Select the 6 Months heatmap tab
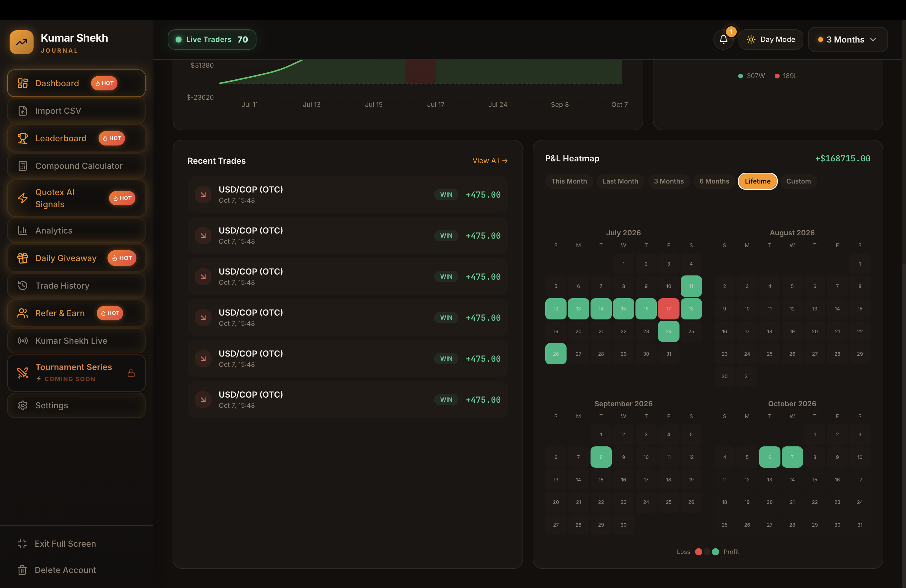The width and height of the screenshot is (906, 588). 714,181
